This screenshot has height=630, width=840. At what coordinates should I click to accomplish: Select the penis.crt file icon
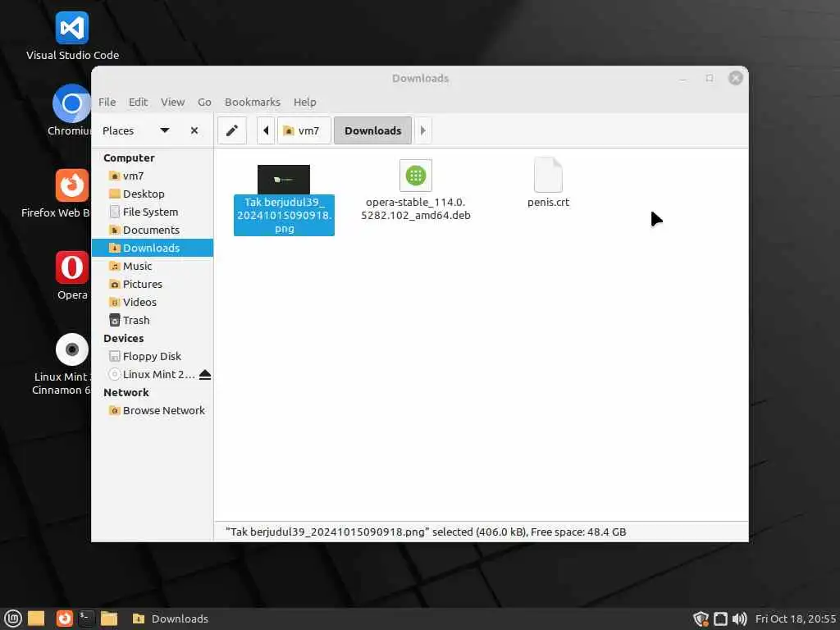click(x=548, y=176)
